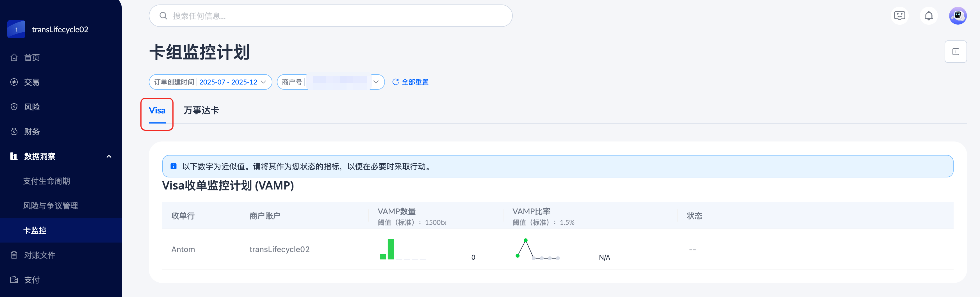Open the 商户号 dropdown
Viewport: 980px width, 297px height.
click(x=375, y=82)
